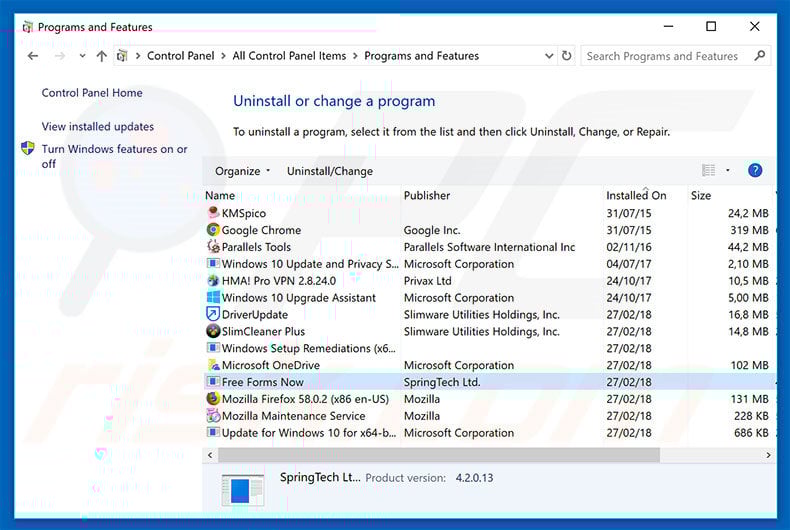Click the scrollbar left arrow
The image size is (790, 530).
(210, 455)
